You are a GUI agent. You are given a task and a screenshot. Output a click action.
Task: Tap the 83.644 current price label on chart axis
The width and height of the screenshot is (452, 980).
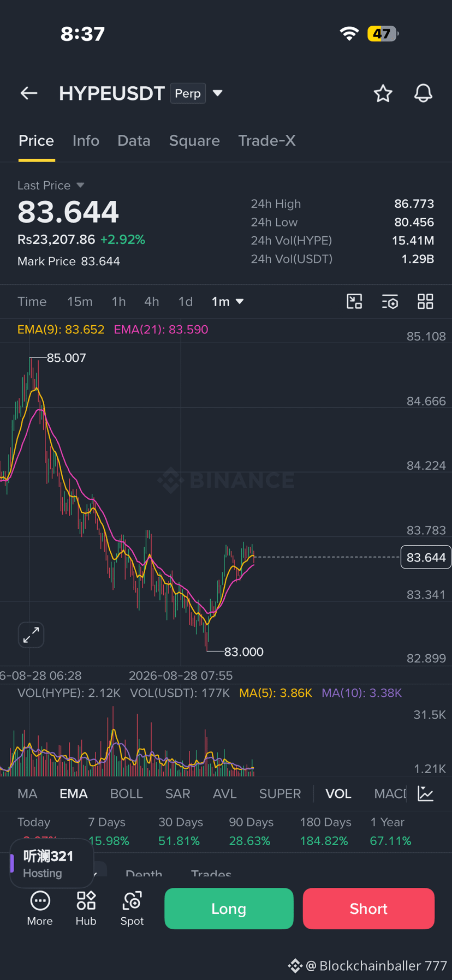click(x=426, y=557)
